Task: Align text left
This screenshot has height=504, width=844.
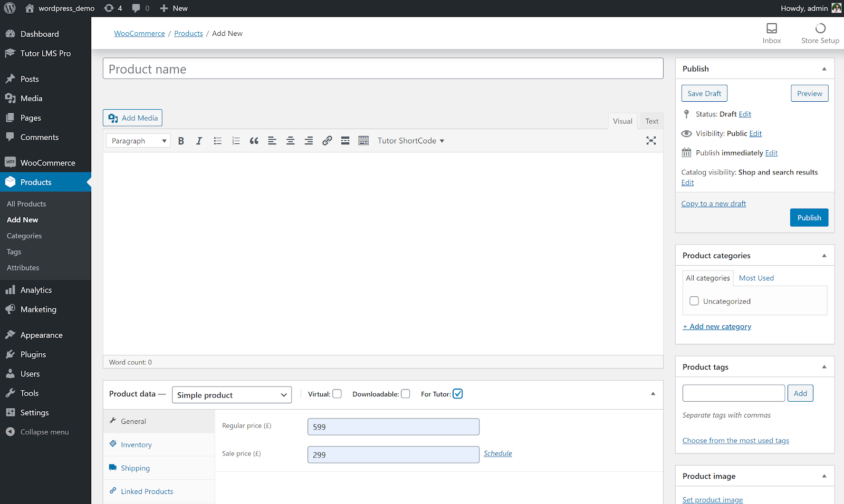Action: [x=272, y=141]
